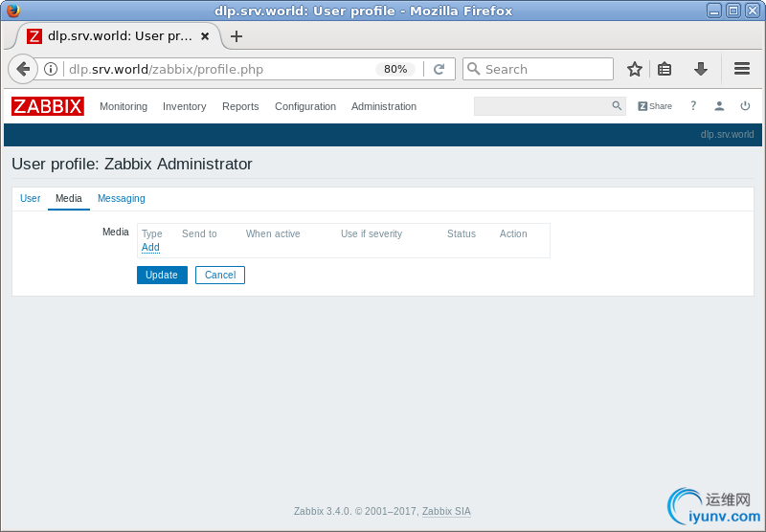This screenshot has width=766, height=532.
Task: Switch to the User tab
Action: 30,198
